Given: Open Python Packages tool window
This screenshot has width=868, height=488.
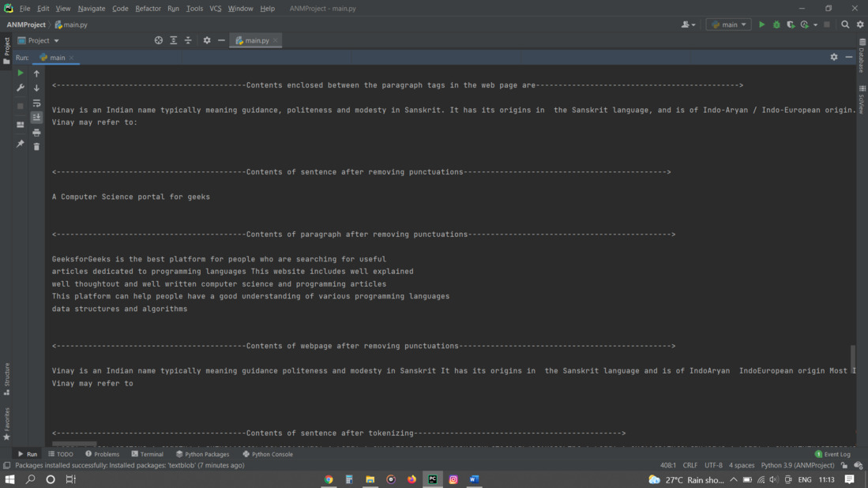Looking at the screenshot, I should point(203,454).
